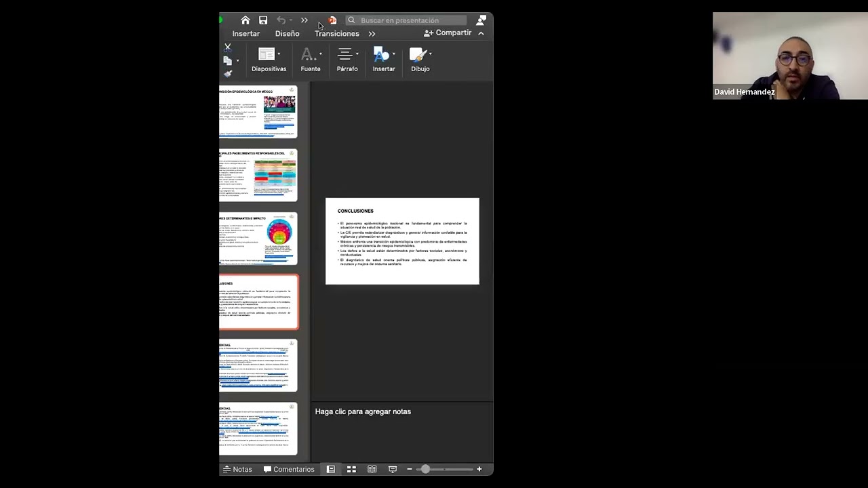868x488 pixels.
Task: Collapse the ribbon with the up chevron
Action: (x=481, y=33)
